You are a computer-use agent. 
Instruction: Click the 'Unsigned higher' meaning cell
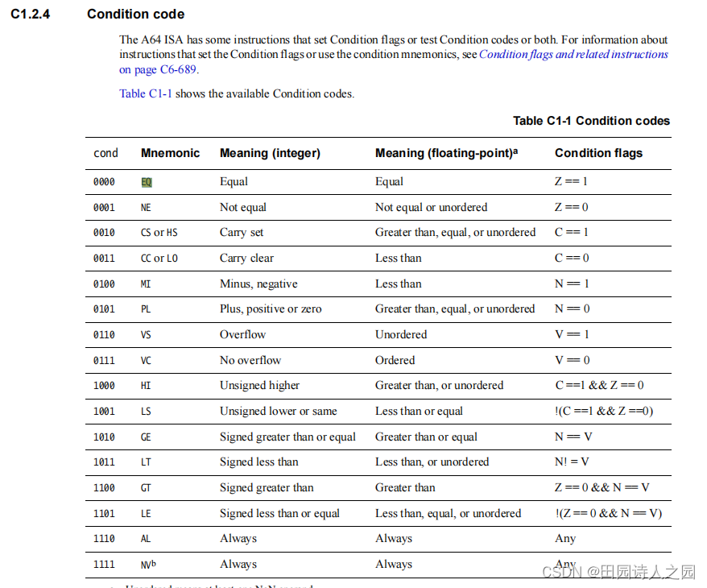click(x=260, y=386)
